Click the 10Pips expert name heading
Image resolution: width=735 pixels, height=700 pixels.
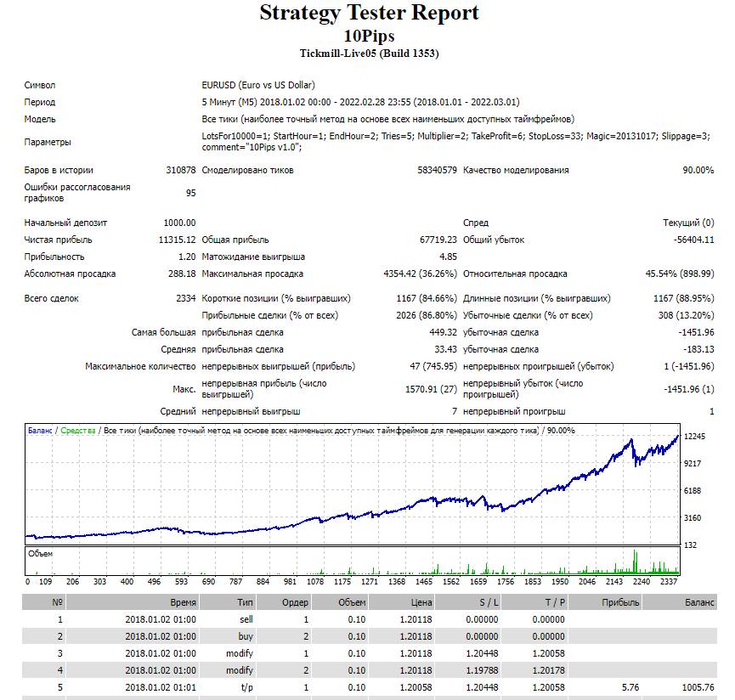pos(369,36)
